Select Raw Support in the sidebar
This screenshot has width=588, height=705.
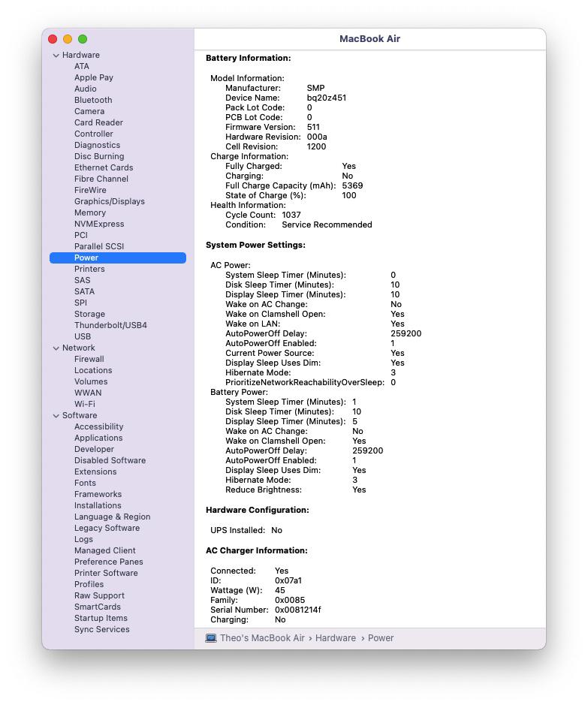point(99,595)
